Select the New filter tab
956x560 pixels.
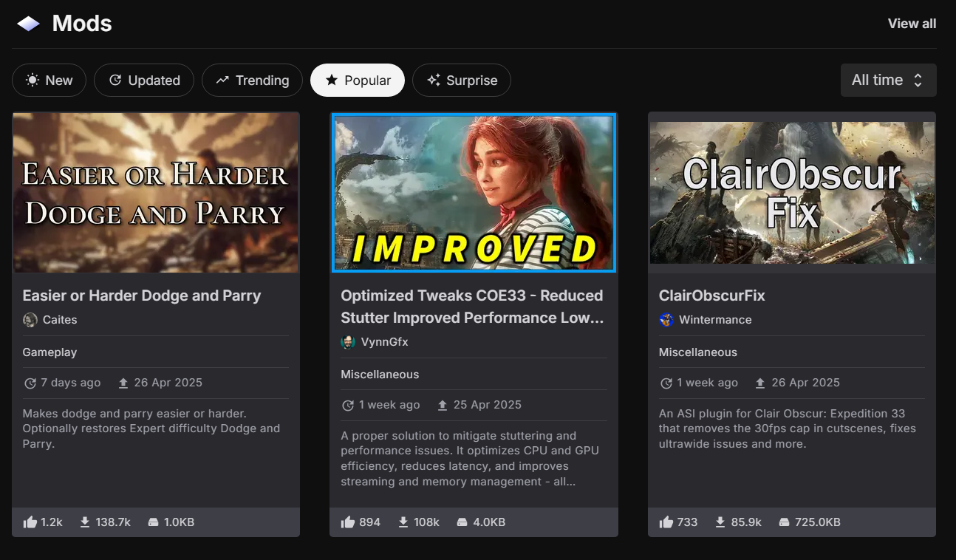[49, 81]
